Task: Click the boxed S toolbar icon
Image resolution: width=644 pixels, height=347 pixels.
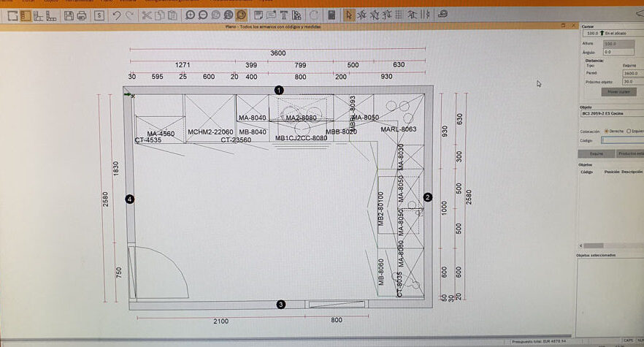Action: click(99, 15)
